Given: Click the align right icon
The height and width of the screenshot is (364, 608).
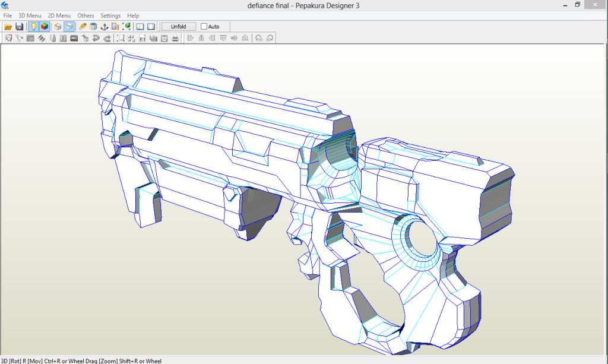Looking at the screenshot, I should pos(212,38).
